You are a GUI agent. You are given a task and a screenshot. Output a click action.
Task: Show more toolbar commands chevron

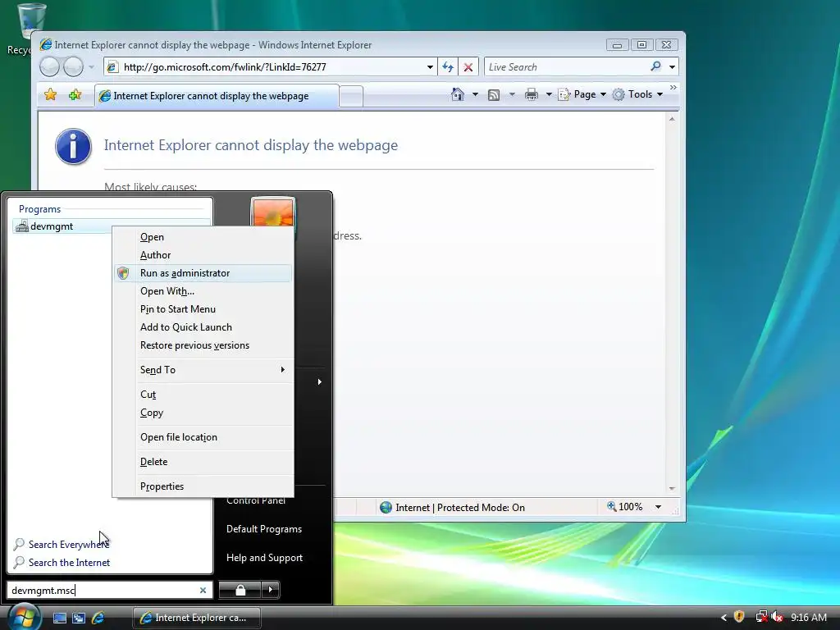[673, 87]
